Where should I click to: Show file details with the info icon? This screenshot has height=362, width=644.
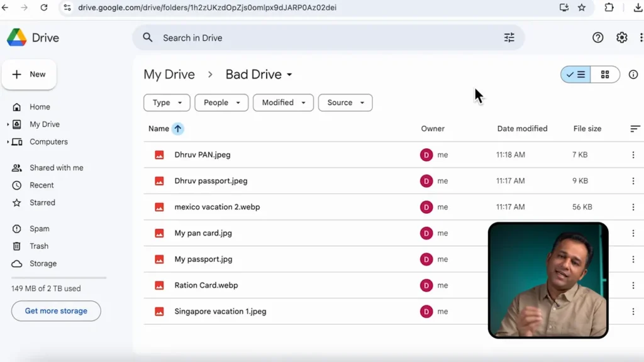(633, 74)
